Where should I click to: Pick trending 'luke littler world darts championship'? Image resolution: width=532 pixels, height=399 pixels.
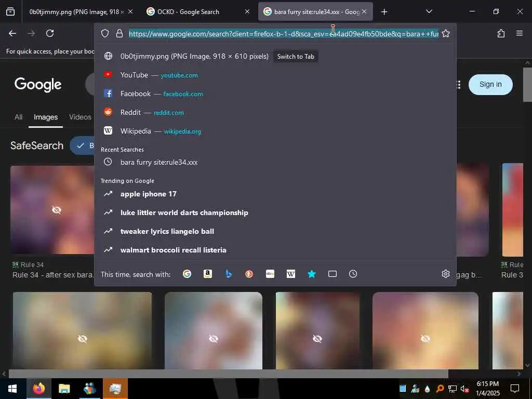275,212
